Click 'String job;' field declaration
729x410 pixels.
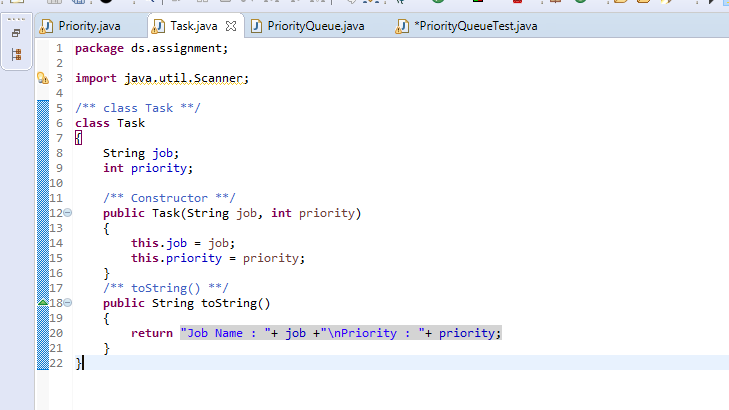pos(141,153)
